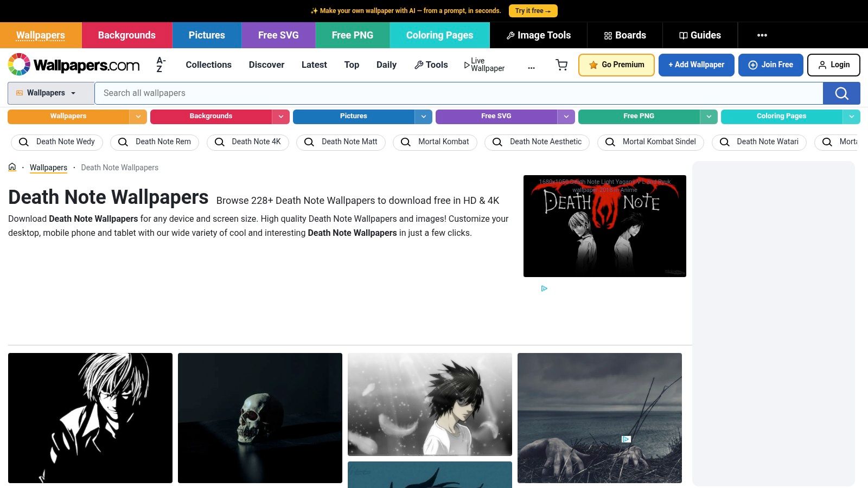Open the Death Note Light and L banner image
This screenshot has width=868, height=488.
click(605, 226)
